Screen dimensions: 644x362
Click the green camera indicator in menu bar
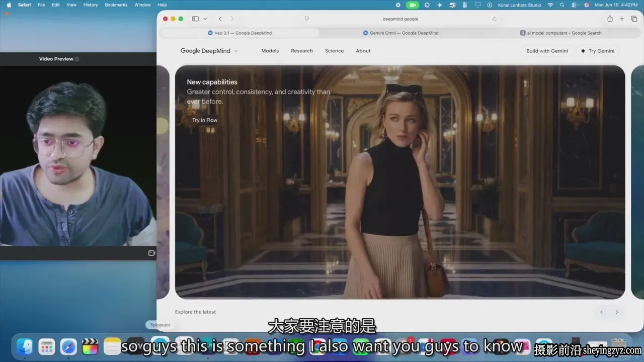pyautogui.click(x=413, y=5)
